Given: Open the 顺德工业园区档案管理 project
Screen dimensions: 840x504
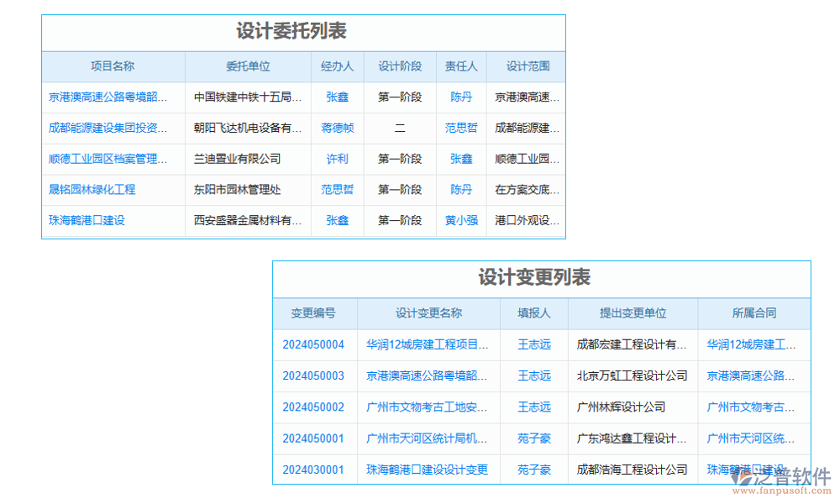Looking at the screenshot, I should click(112, 159).
